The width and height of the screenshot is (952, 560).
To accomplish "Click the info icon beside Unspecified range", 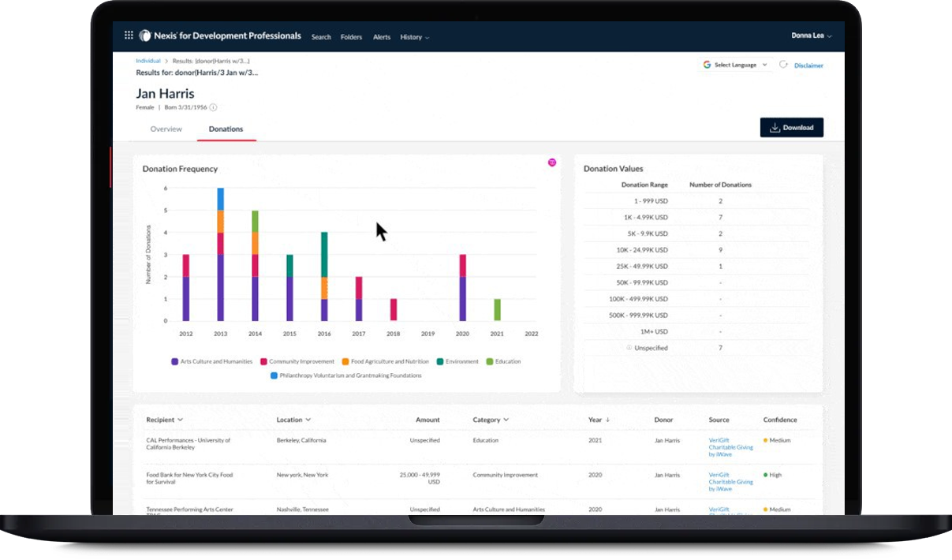I will tap(629, 348).
